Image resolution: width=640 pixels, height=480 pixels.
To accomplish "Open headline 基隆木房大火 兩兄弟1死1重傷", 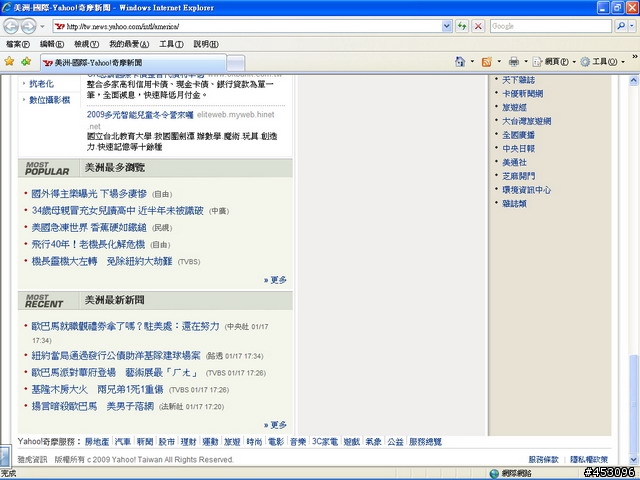I will [x=97, y=389].
